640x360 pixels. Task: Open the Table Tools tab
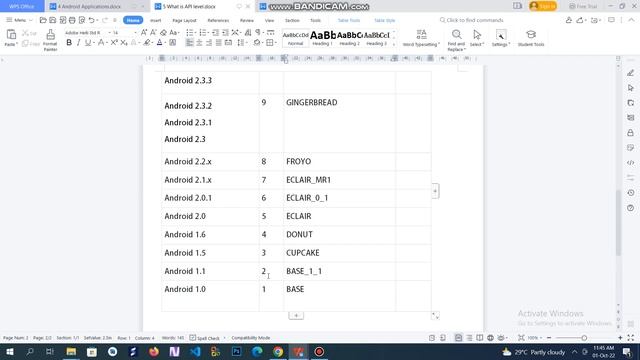click(349, 20)
